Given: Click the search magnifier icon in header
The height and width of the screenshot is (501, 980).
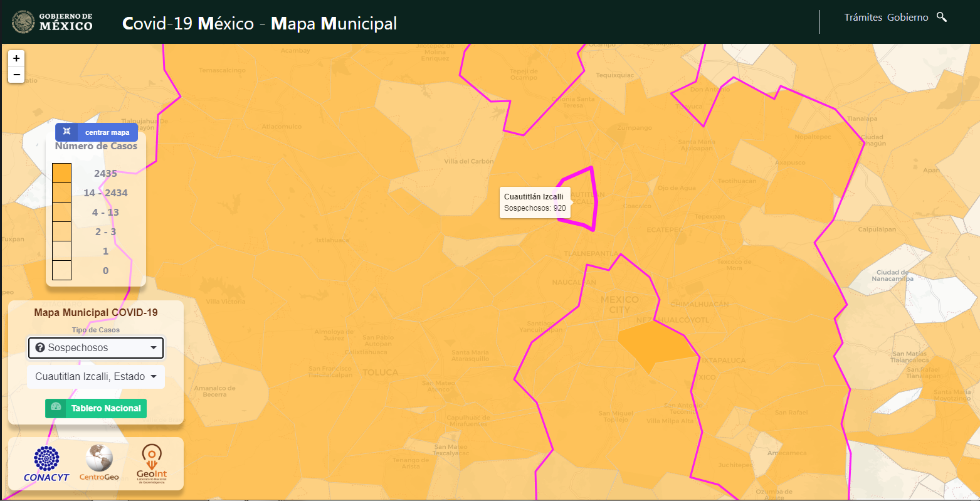Looking at the screenshot, I should 941,17.
